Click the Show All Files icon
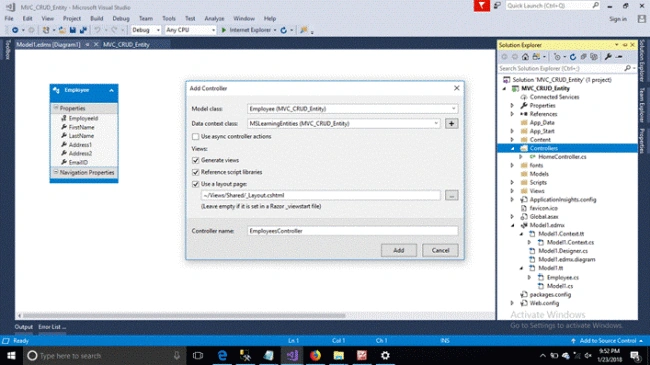This screenshot has height=365, width=650. pos(594,57)
